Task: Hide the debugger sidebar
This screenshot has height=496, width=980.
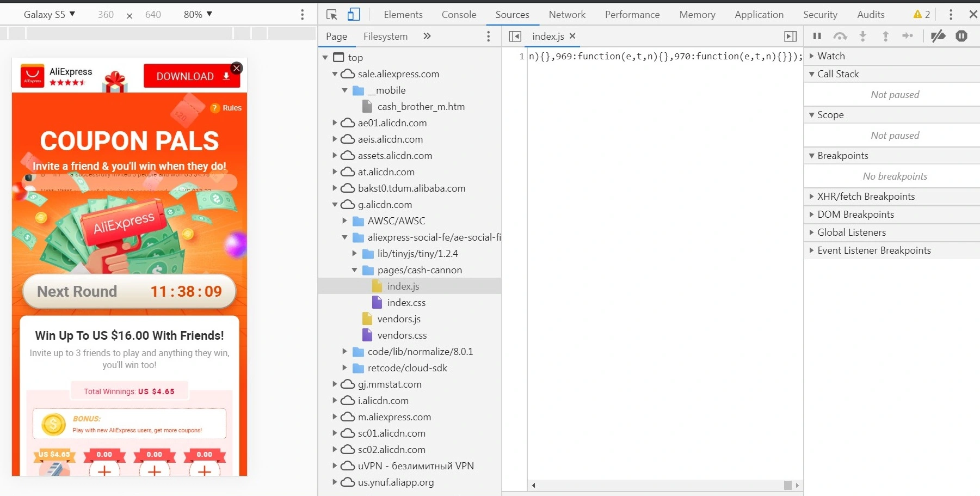Action: point(790,36)
